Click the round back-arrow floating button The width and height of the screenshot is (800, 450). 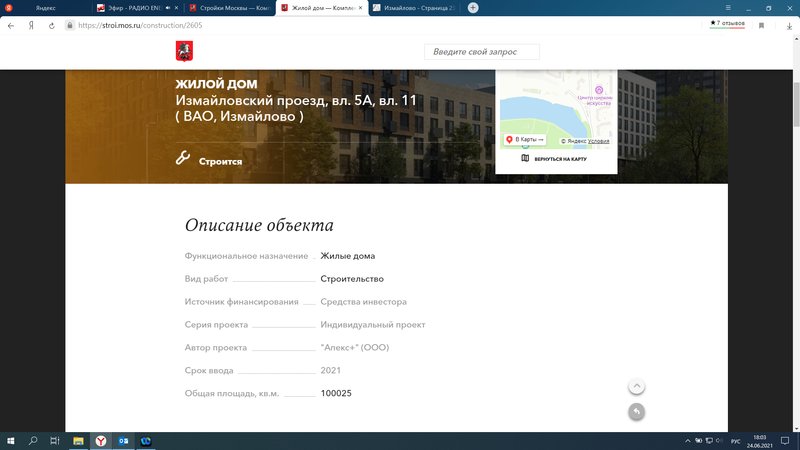(636, 412)
